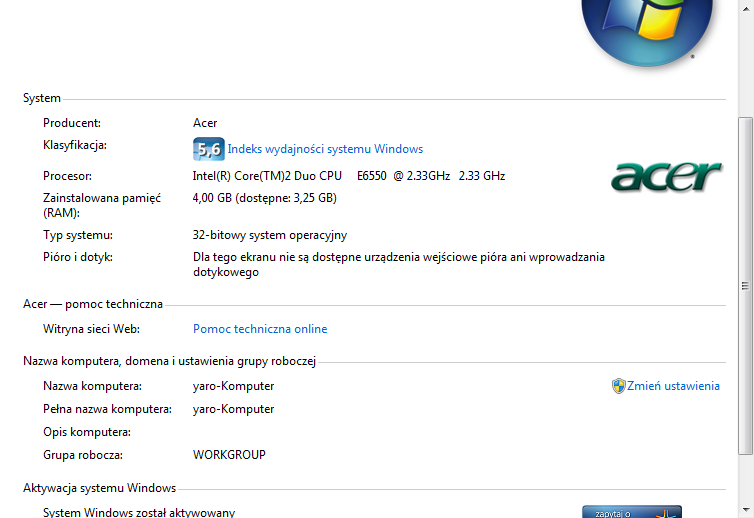Click the green Acer manufacturer logo
The height and width of the screenshot is (518, 754).
click(666, 176)
